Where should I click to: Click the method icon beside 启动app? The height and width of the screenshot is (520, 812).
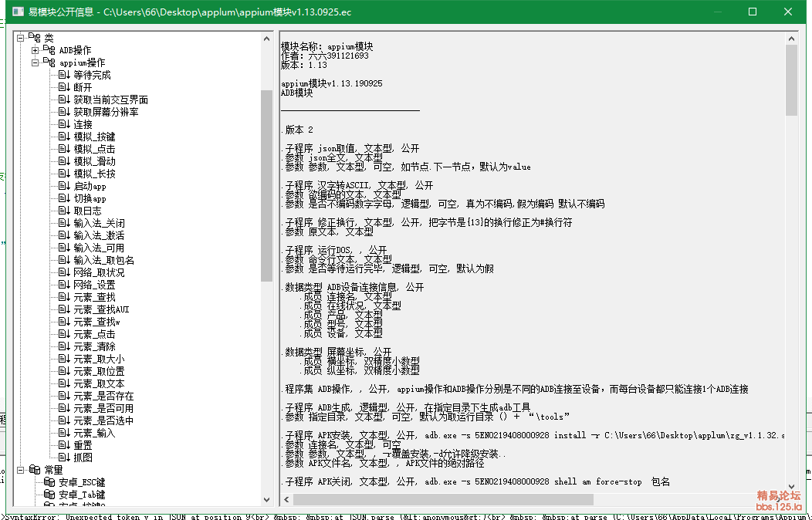tap(64, 186)
